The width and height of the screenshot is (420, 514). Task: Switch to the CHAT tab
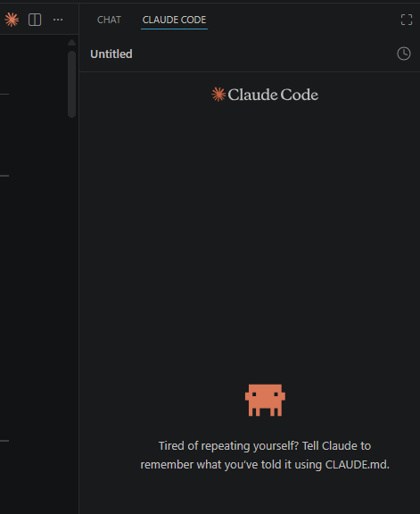[x=109, y=20]
